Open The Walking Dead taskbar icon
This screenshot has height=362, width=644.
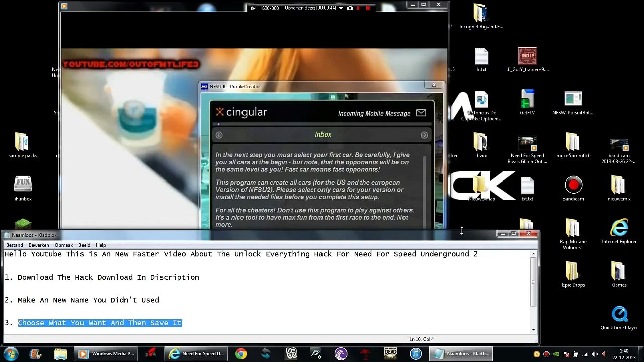(390, 354)
